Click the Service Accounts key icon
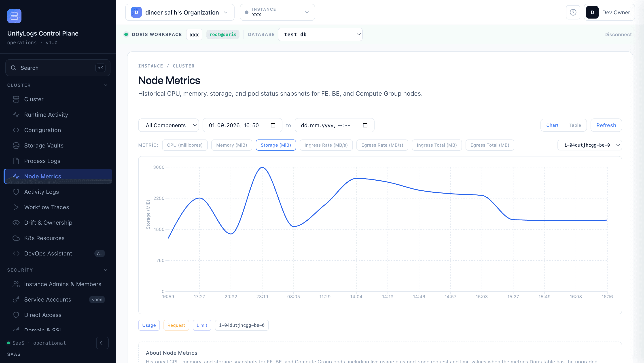The height and width of the screenshot is (363, 644). (16, 300)
